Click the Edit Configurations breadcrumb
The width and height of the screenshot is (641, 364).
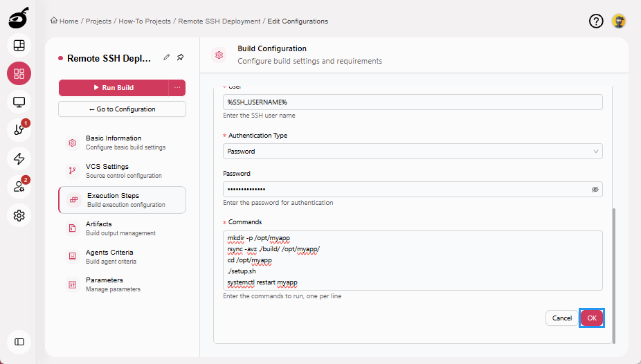(x=298, y=21)
